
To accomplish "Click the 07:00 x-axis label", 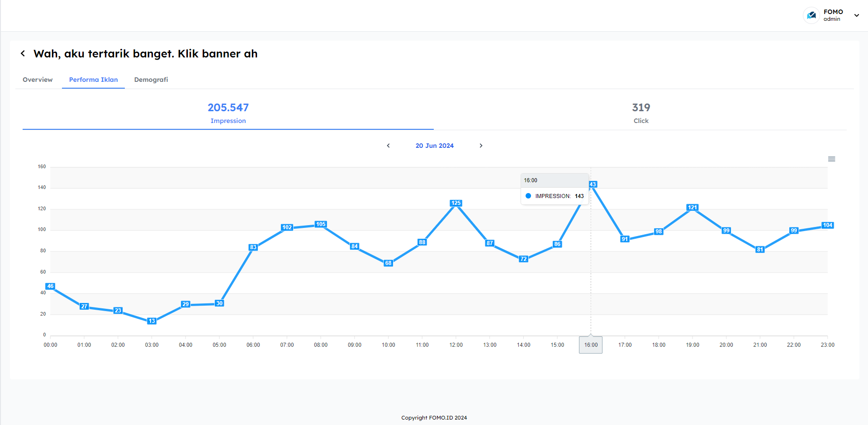I will pos(287,345).
